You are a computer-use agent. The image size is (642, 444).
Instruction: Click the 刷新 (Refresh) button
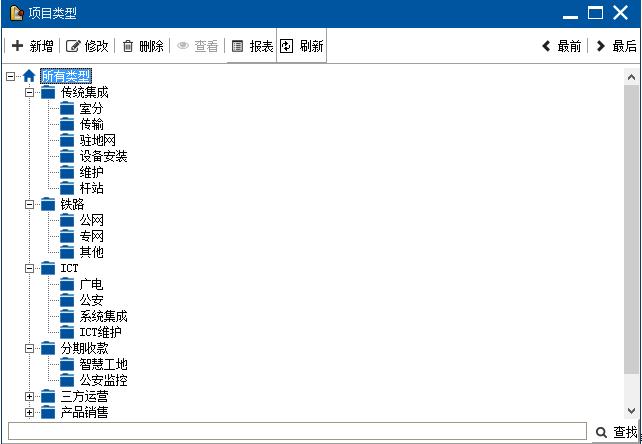301,46
